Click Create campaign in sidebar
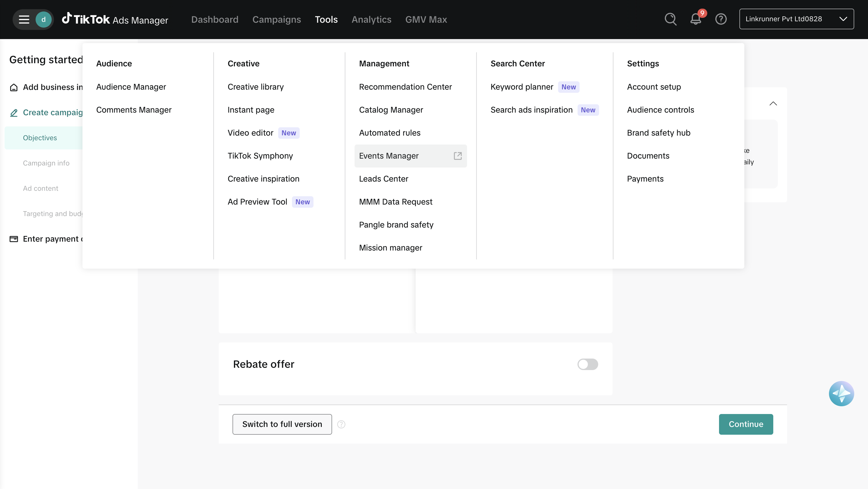Screen dimensions: 868x489 click(53, 113)
